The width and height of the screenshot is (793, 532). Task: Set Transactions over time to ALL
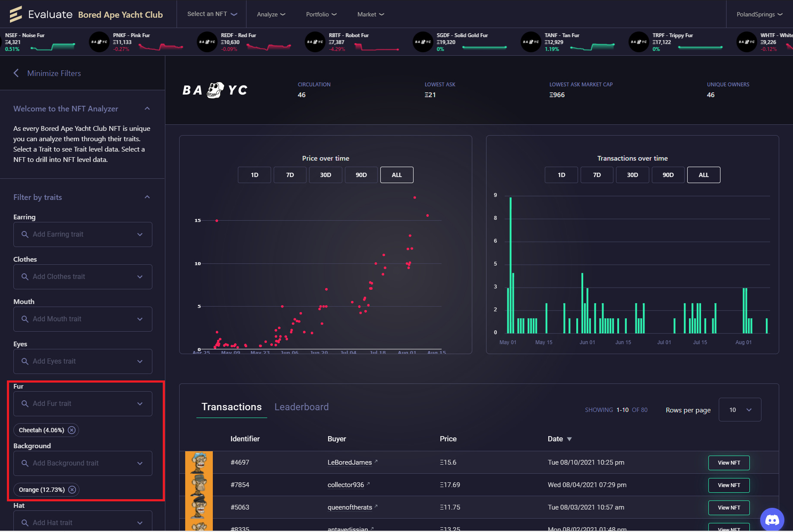point(704,175)
